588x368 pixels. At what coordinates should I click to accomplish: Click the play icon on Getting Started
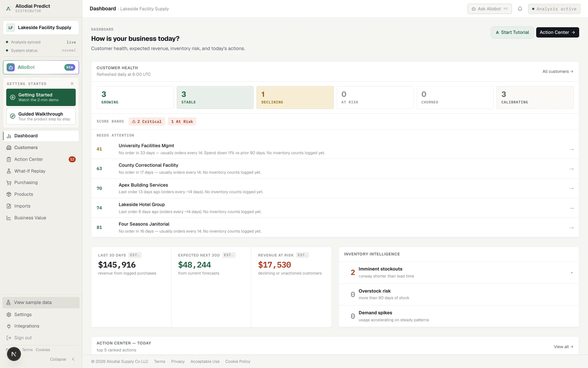[13, 97]
